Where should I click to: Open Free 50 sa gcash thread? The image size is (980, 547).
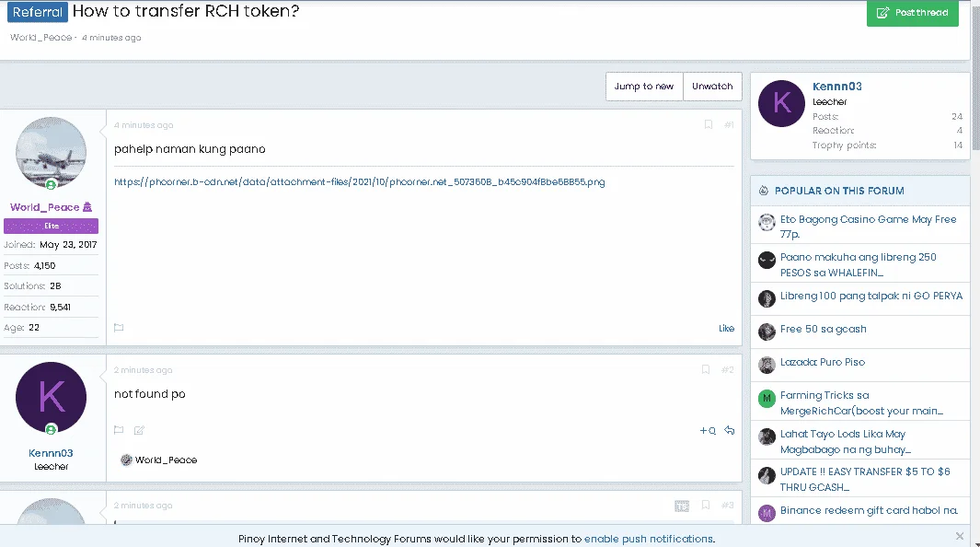(824, 329)
